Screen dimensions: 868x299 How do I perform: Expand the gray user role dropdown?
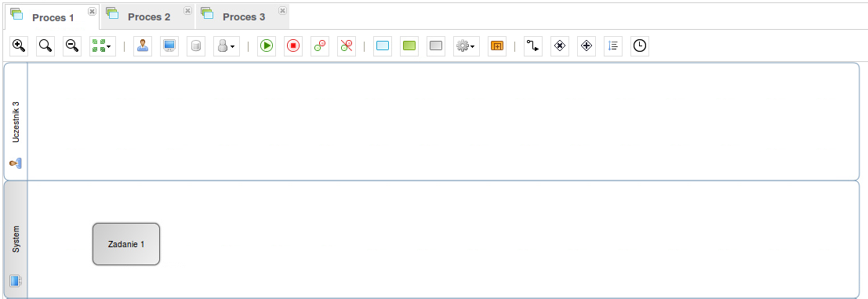click(x=227, y=46)
